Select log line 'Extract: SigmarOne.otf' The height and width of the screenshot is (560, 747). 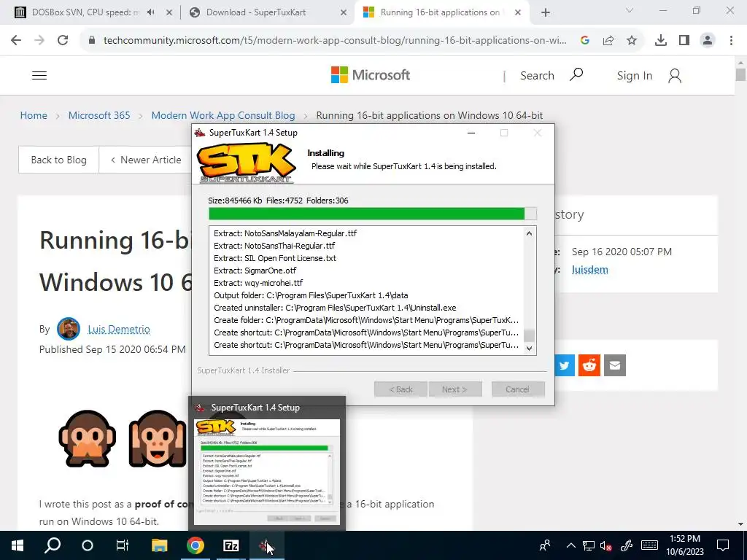[255, 271]
